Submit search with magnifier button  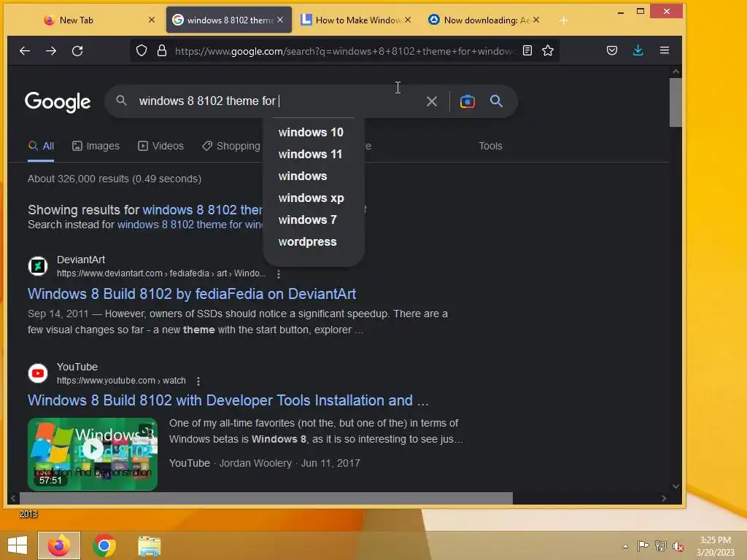point(496,101)
